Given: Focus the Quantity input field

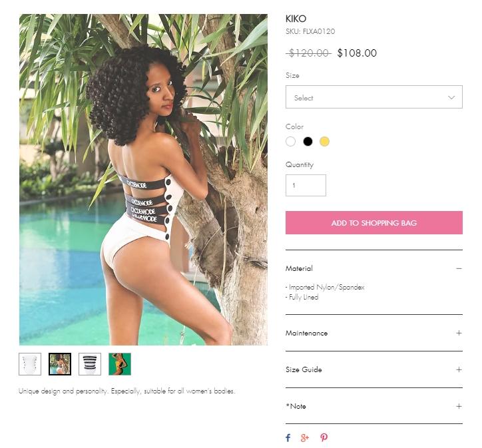Looking at the screenshot, I should [306, 185].
